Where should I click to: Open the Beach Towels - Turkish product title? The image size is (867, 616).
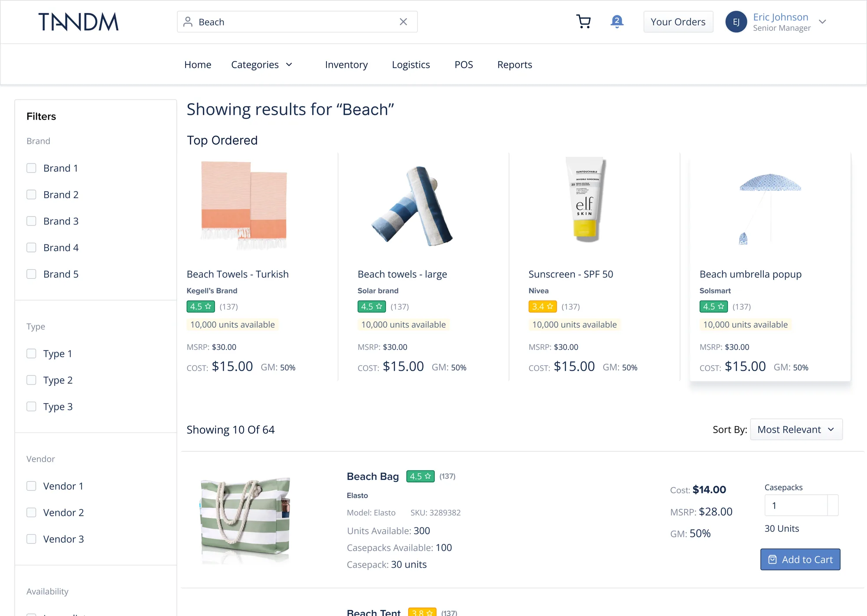coord(238,274)
